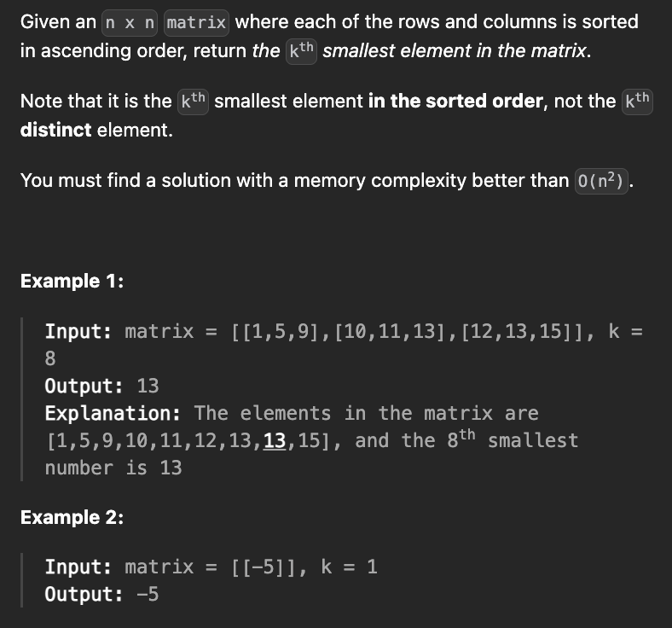Click the italic phrase "smallest element in the matrix"
The height and width of the screenshot is (628, 672).
click(x=455, y=50)
